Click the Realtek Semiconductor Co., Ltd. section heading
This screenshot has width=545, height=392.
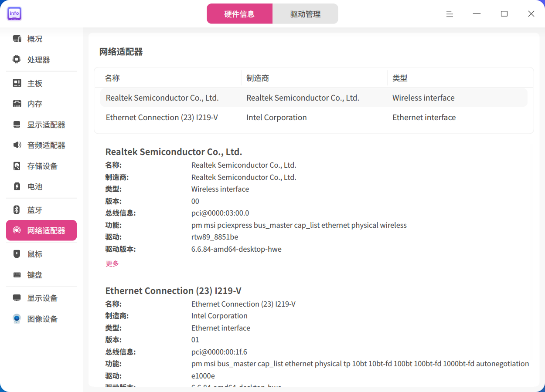click(174, 152)
